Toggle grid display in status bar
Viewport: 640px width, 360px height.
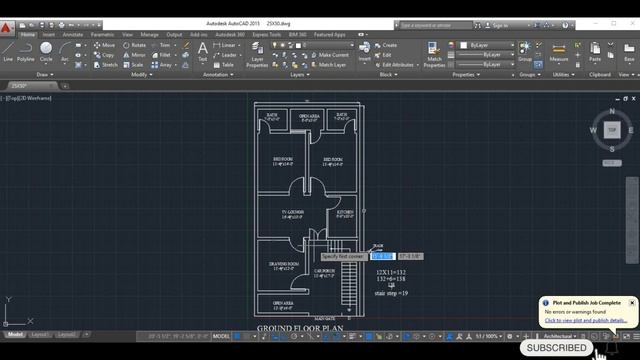tap(238, 336)
